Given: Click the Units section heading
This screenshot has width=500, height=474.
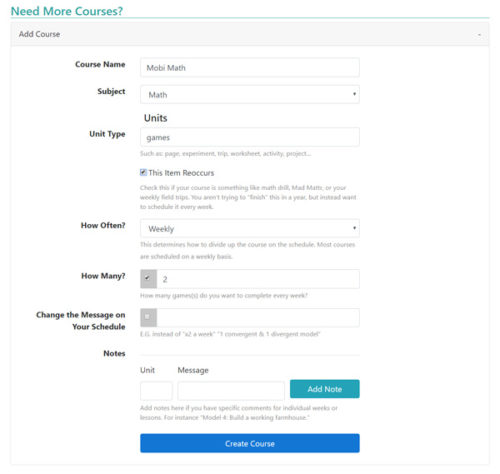Looking at the screenshot, I should [155, 118].
